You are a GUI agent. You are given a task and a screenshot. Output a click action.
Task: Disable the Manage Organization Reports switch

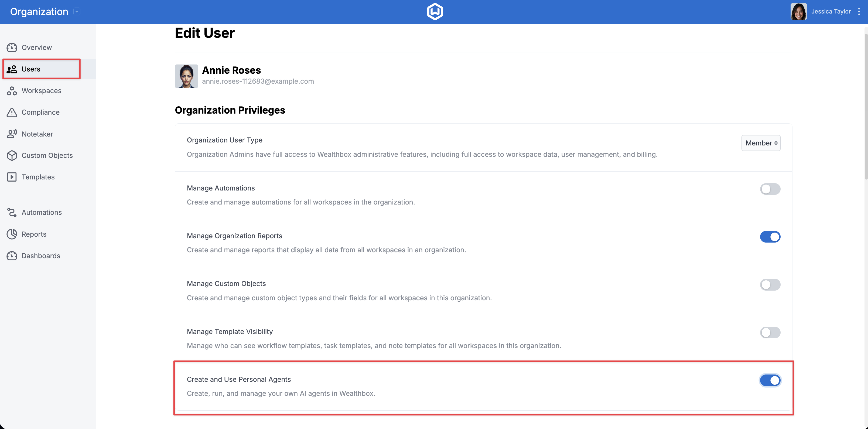(x=770, y=237)
